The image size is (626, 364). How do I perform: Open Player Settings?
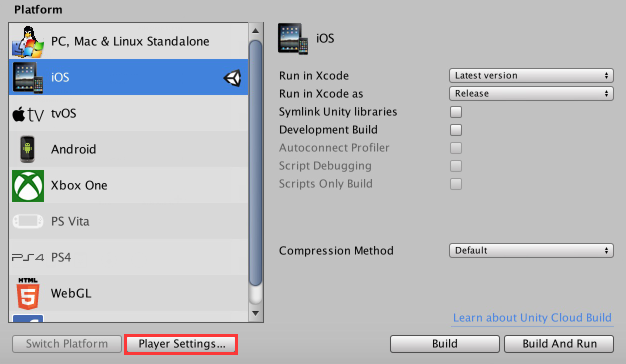click(x=181, y=344)
